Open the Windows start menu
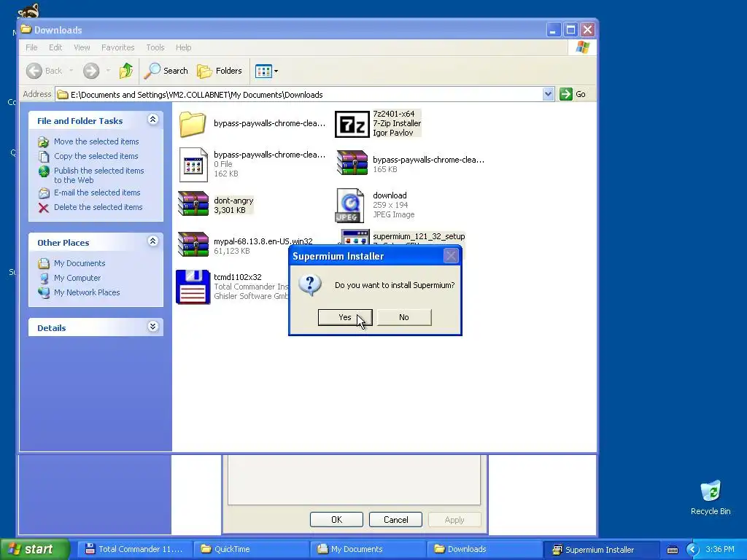747x560 pixels. click(x=34, y=549)
